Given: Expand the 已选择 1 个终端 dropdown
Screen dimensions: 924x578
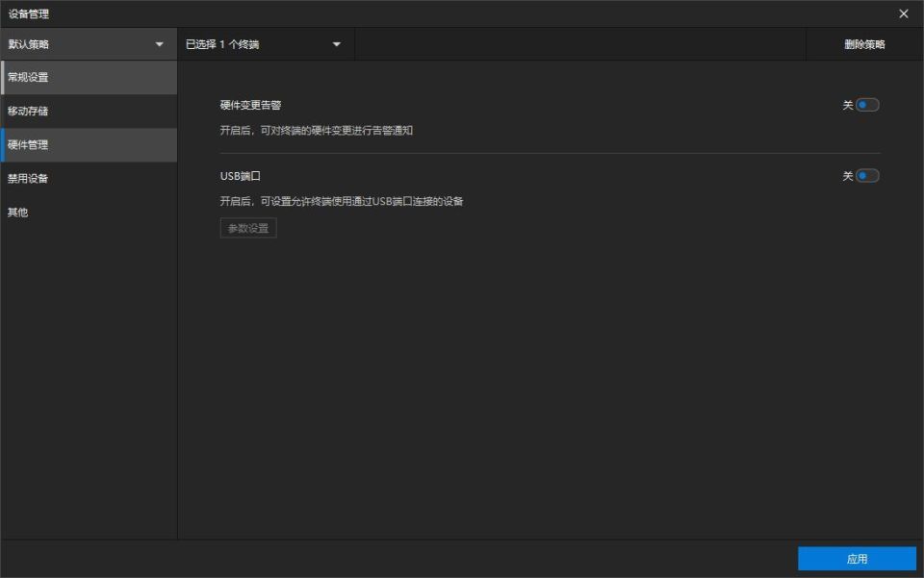Looking at the screenshot, I should [266, 44].
